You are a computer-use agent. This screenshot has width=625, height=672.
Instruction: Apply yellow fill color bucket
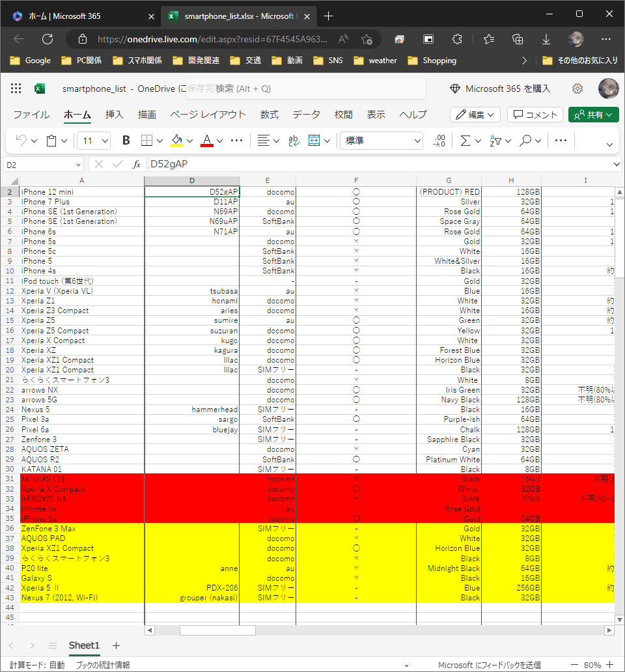pos(177,140)
